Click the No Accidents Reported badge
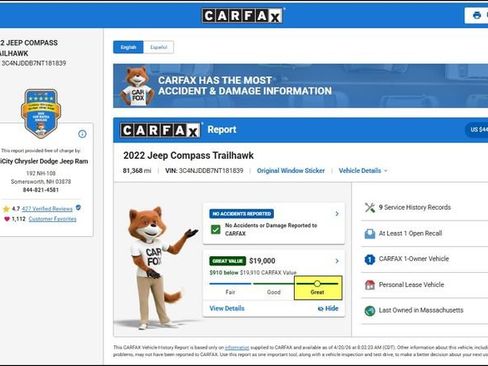Screen dimensions: 488x366 (x=242, y=214)
